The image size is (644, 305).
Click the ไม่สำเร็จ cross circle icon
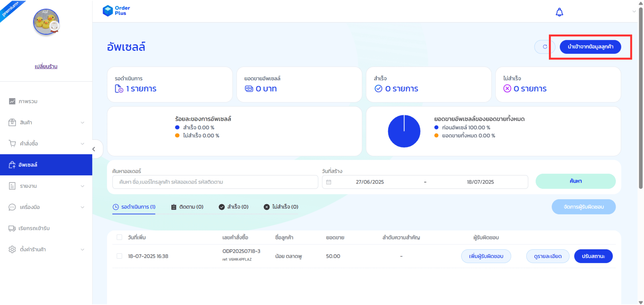507,89
